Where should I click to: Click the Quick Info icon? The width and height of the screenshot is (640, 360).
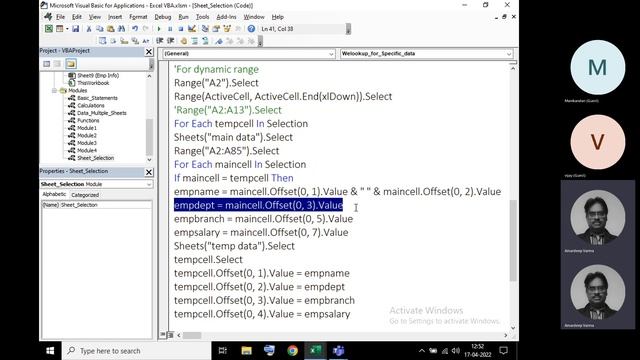click(x=124, y=41)
